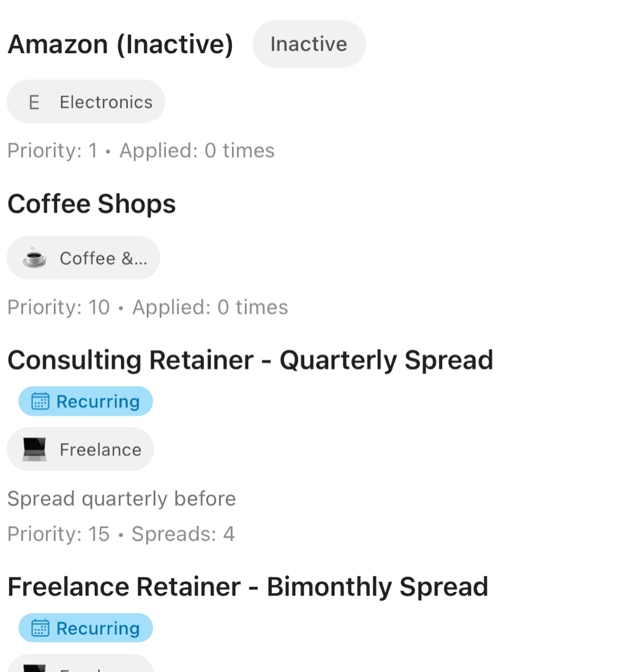Click "Priority: 1 • Applied: 0 times" text
This screenshot has height=672, width=627.
click(141, 151)
